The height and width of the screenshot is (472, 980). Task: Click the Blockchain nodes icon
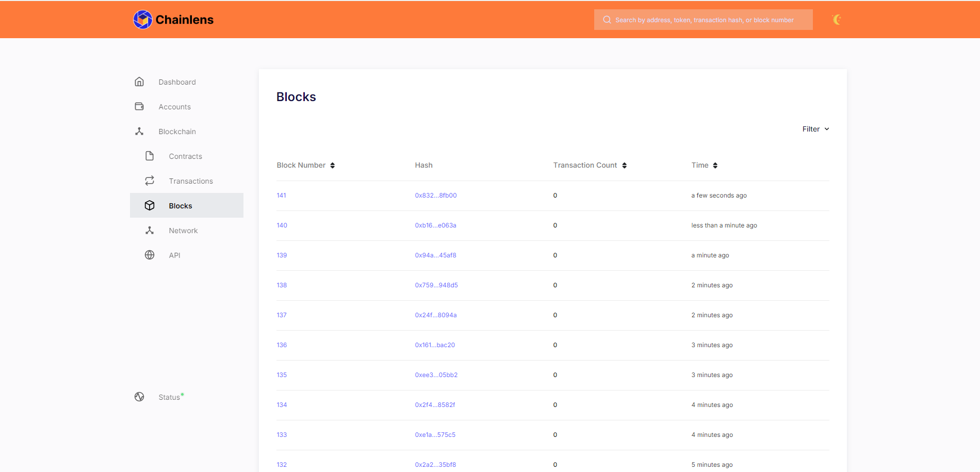(139, 131)
